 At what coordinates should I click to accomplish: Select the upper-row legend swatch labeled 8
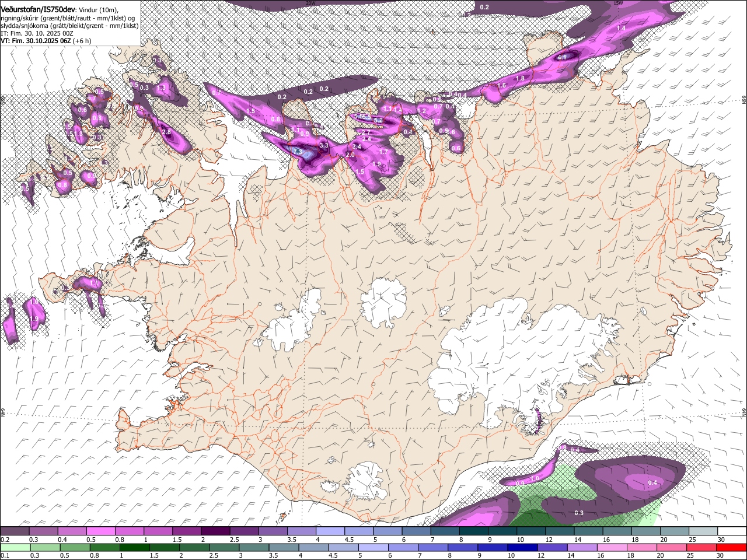[473, 531]
